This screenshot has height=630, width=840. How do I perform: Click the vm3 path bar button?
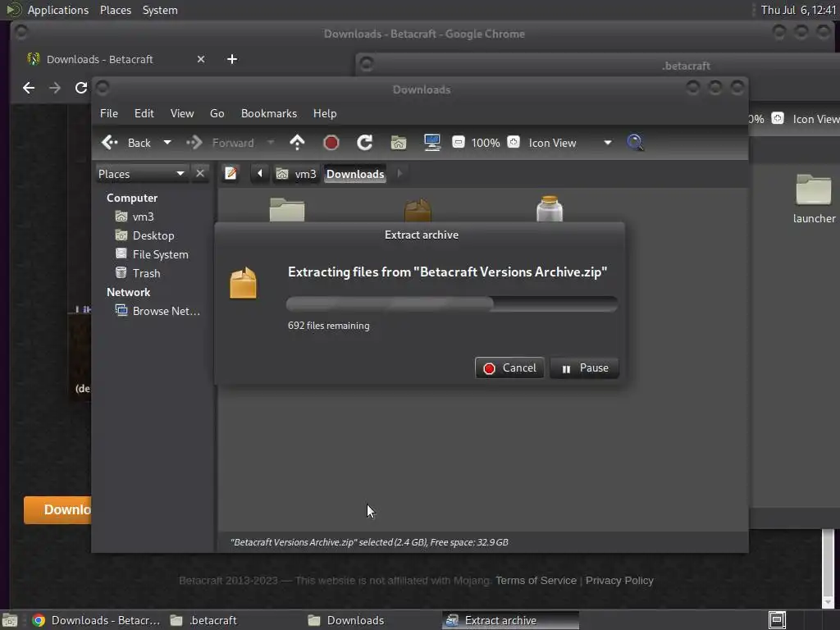pos(296,174)
